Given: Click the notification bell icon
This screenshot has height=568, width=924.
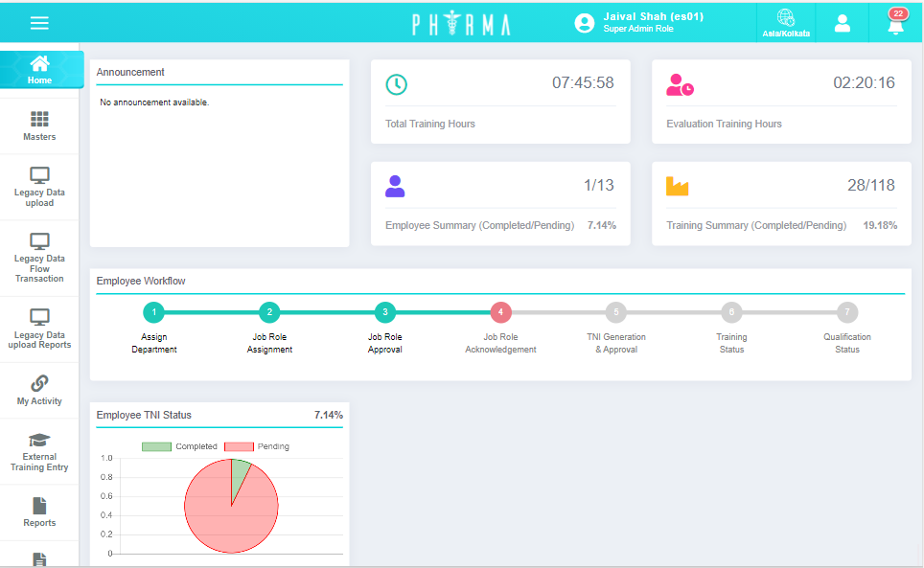Looking at the screenshot, I should pos(895,25).
